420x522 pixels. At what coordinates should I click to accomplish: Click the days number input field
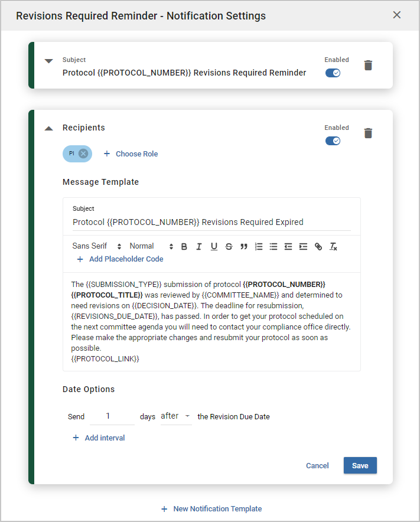point(112,416)
